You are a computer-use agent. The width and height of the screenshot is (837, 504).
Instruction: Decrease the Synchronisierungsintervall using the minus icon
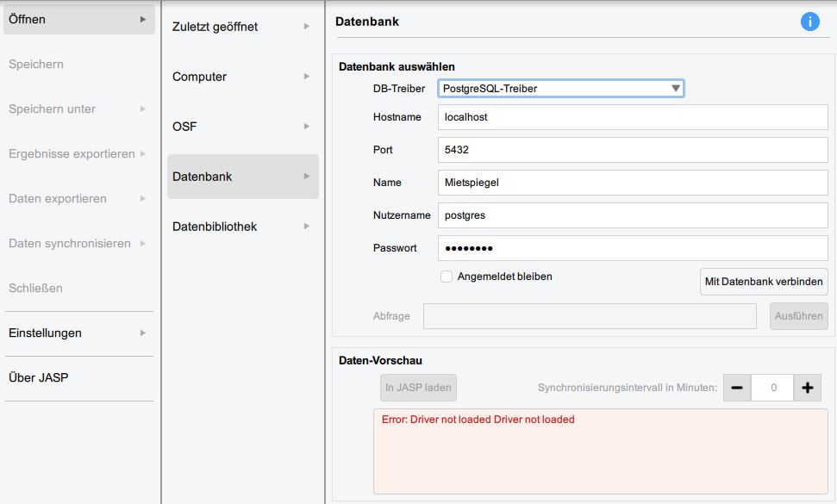[738, 388]
